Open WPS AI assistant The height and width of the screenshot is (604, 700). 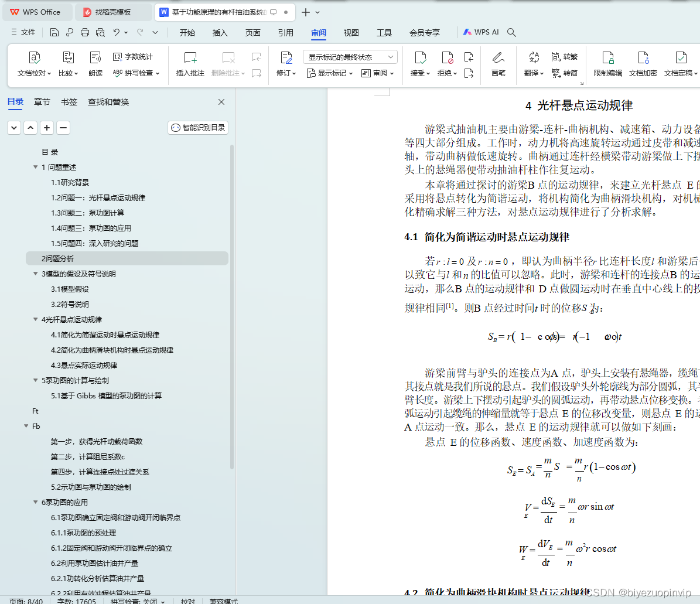pyautogui.click(x=480, y=32)
